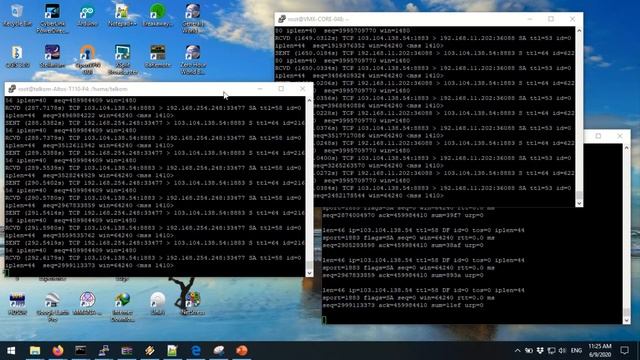Launch Microsoft Edge from the taskbar
Image resolution: width=640 pixels, height=360 pixels.
tap(196, 351)
